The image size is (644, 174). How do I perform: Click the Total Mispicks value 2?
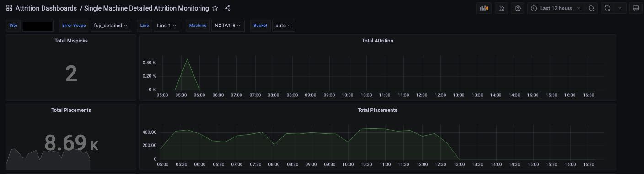tap(71, 74)
